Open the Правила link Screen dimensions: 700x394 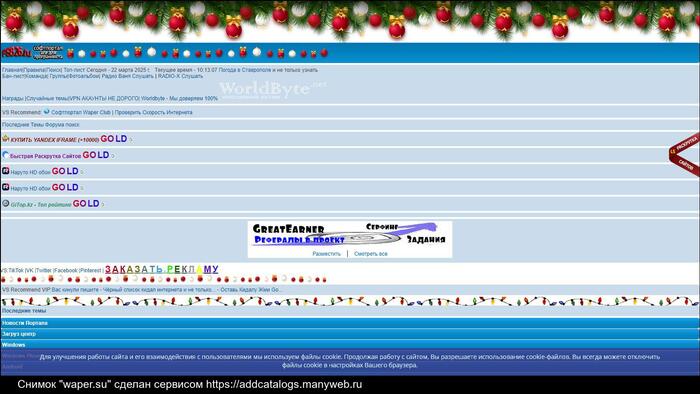pos(34,70)
